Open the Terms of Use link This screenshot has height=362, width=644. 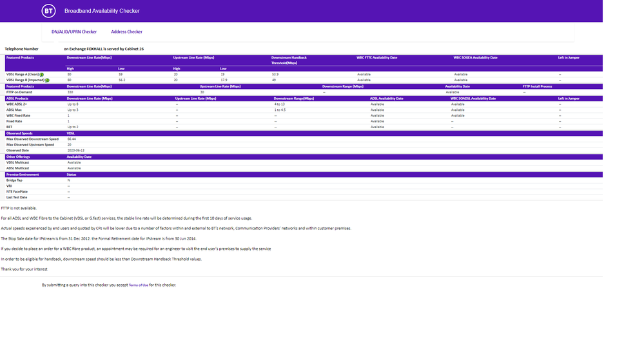point(138,285)
